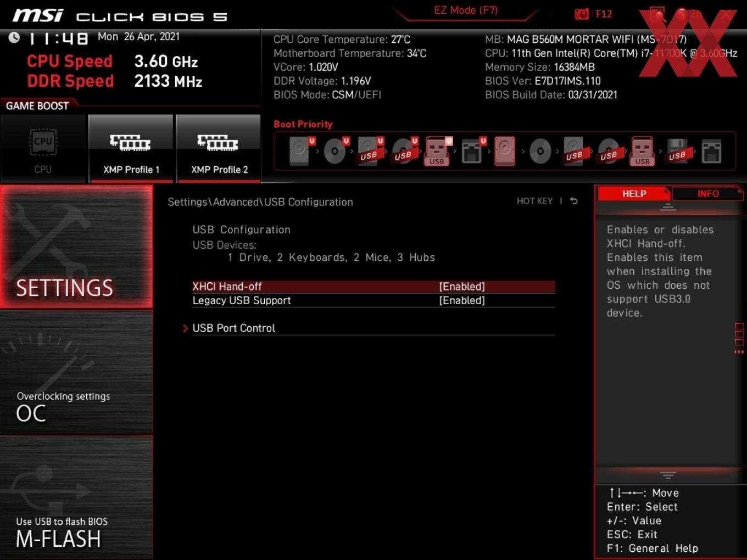The width and height of the screenshot is (747, 560).
Task: Switch to the HELP tab
Action: tap(634, 194)
